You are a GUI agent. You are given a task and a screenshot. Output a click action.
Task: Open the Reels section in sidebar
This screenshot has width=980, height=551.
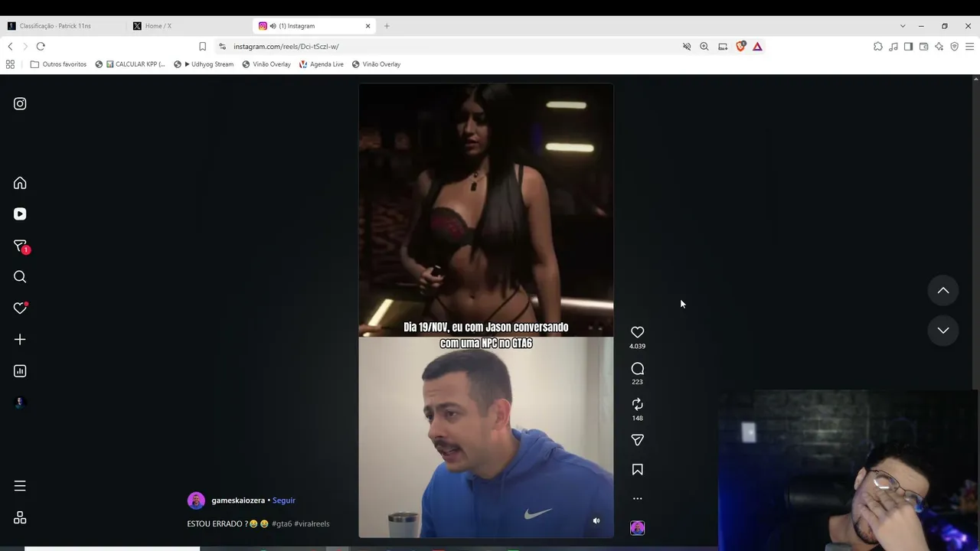(20, 214)
